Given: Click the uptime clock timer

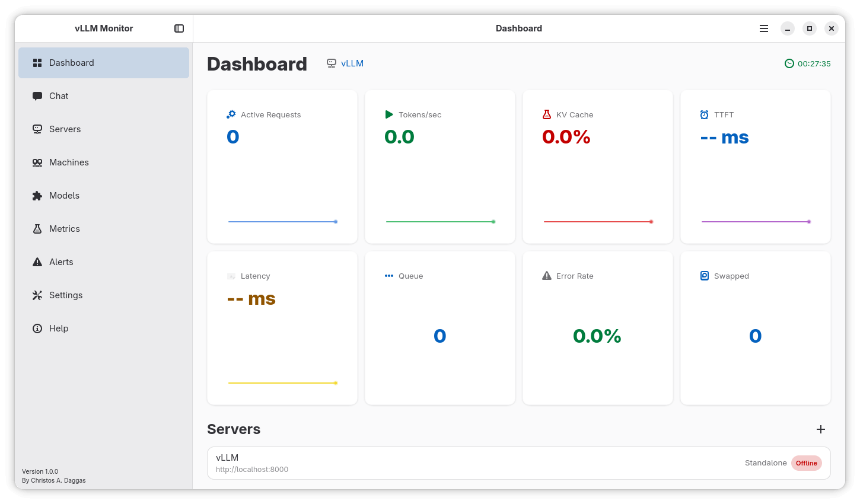Looking at the screenshot, I should point(808,63).
